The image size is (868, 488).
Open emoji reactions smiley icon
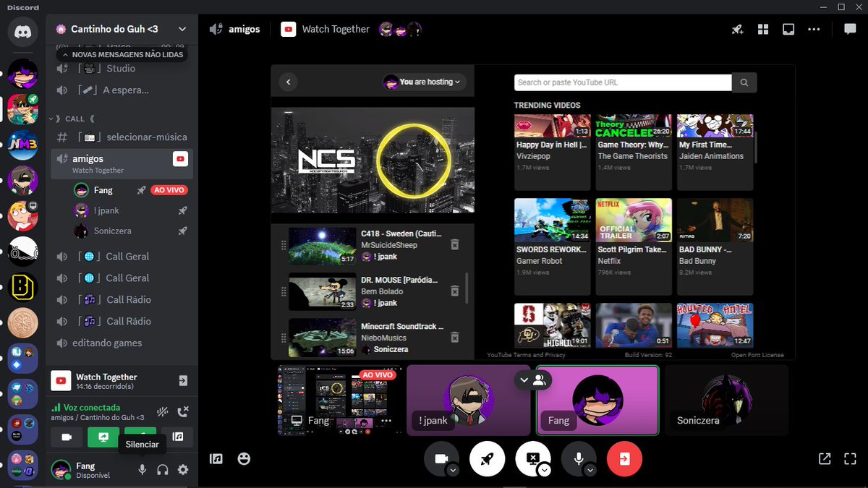pos(244,458)
